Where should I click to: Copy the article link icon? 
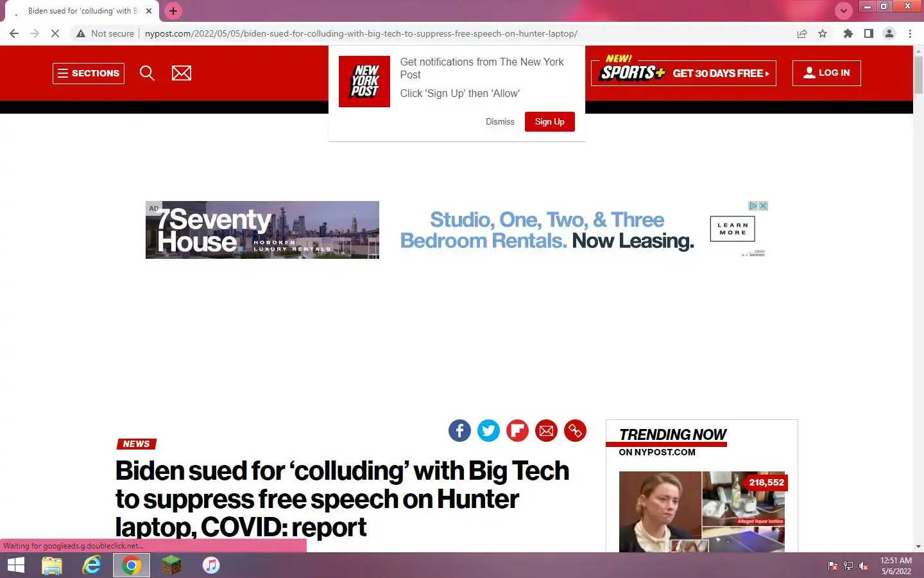pos(575,430)
